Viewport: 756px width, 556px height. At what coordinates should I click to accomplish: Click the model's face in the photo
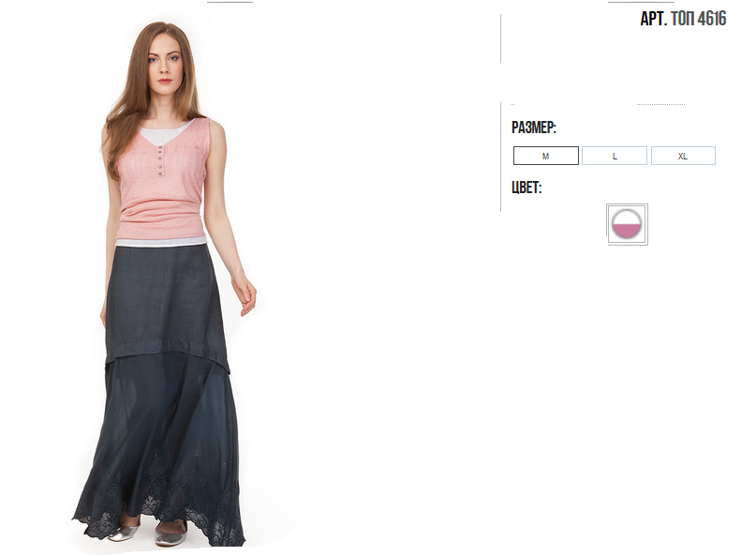coord(165,63)
